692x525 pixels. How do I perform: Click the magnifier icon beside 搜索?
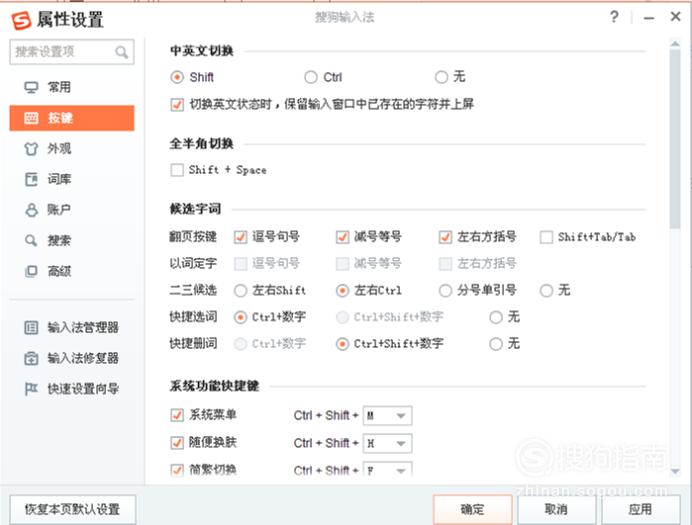click(x=31, y=240)
